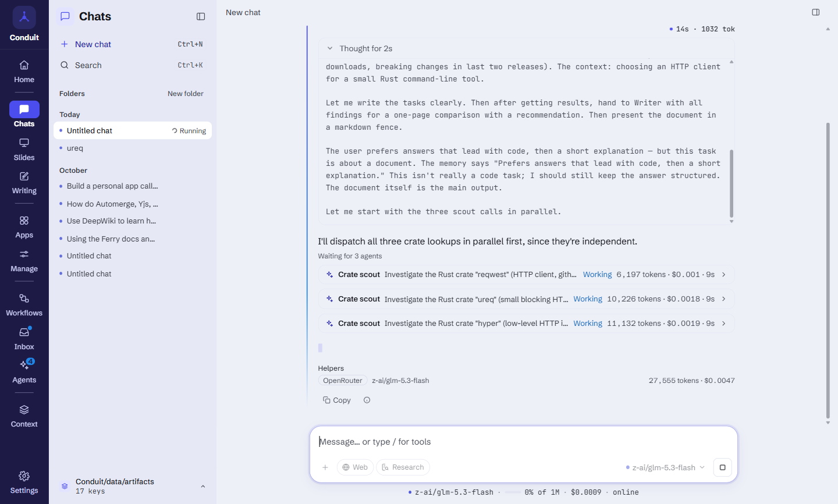Viewport: 838px width, 504px height.
Task: Click the thought box inner scrollbar
Action: 732,183
